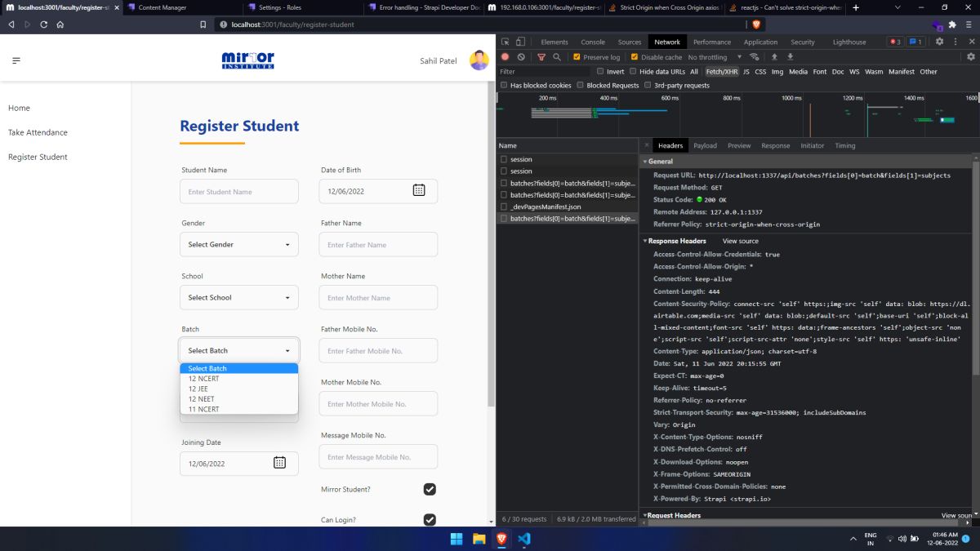
Task: Open a new browser tab with plus
Action: [856, 7]
